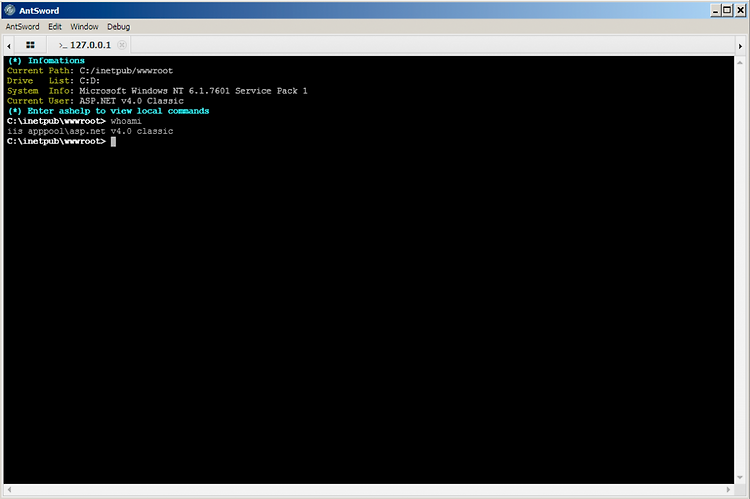Screen dimensions: 750x499
Task: Open the Edit menu
Action: point(55,27)
